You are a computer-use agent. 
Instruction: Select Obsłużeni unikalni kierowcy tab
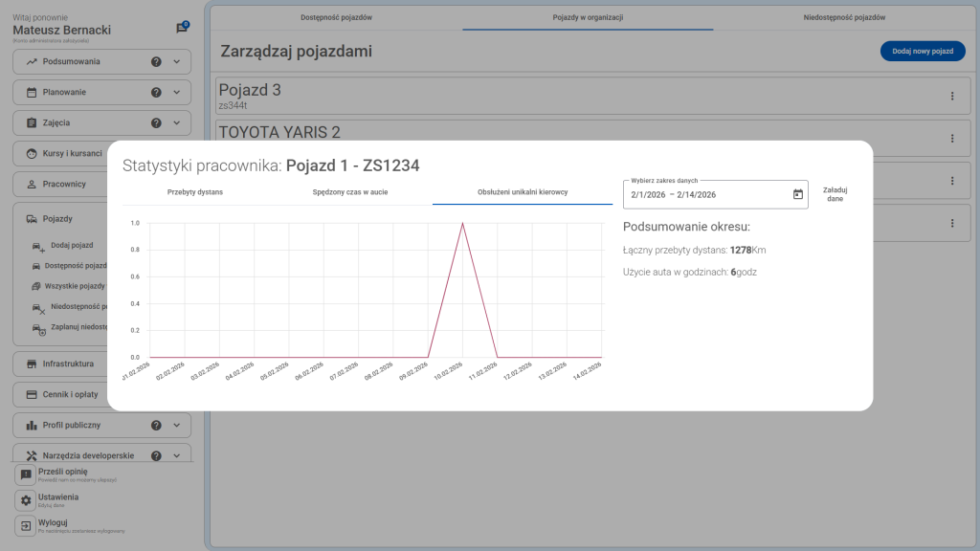(x=523, y=192)
